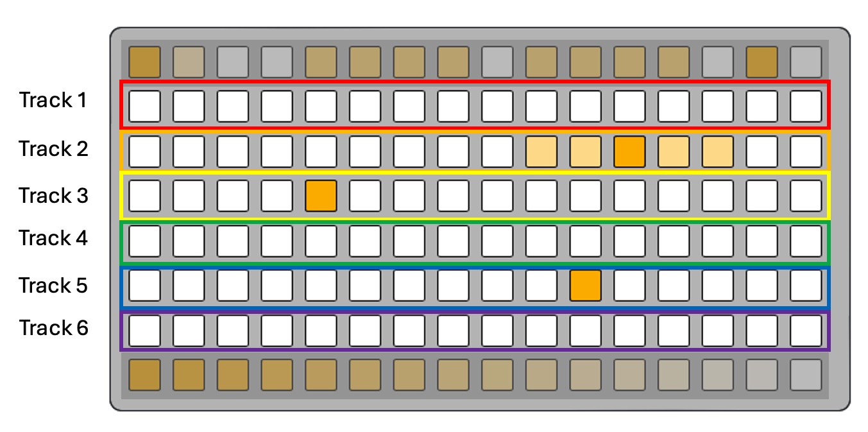Activate step 9 pad in Track 4

(497, 241)
